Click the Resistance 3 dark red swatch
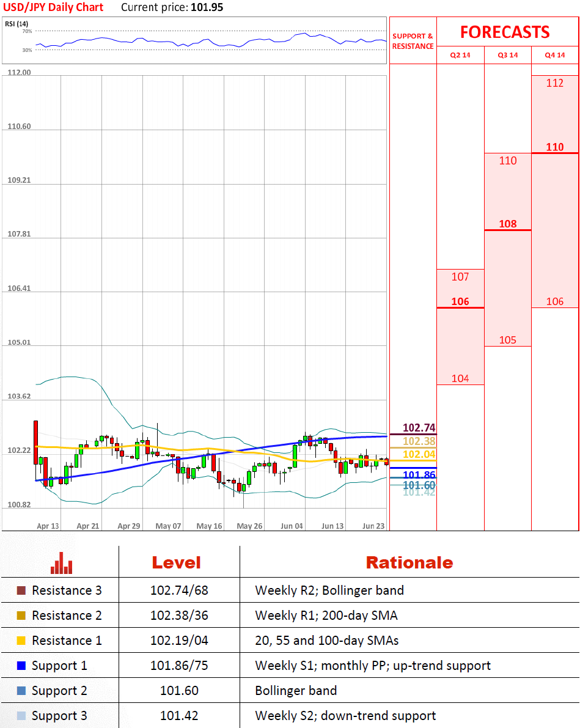The height and width of the screenshot is (728, 580). coord(21,590)
